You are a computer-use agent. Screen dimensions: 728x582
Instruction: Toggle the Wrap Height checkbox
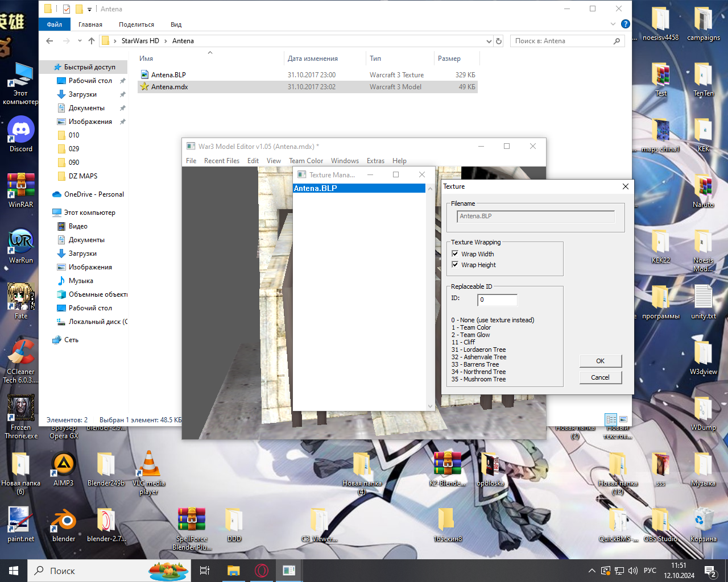pyautogui.click(x=455, y=264)
